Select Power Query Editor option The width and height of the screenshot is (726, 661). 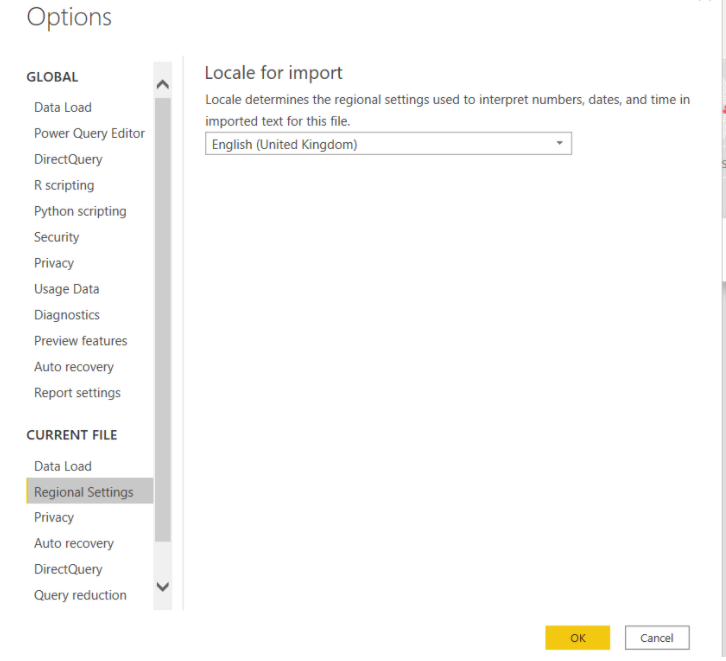pos(89,133)
